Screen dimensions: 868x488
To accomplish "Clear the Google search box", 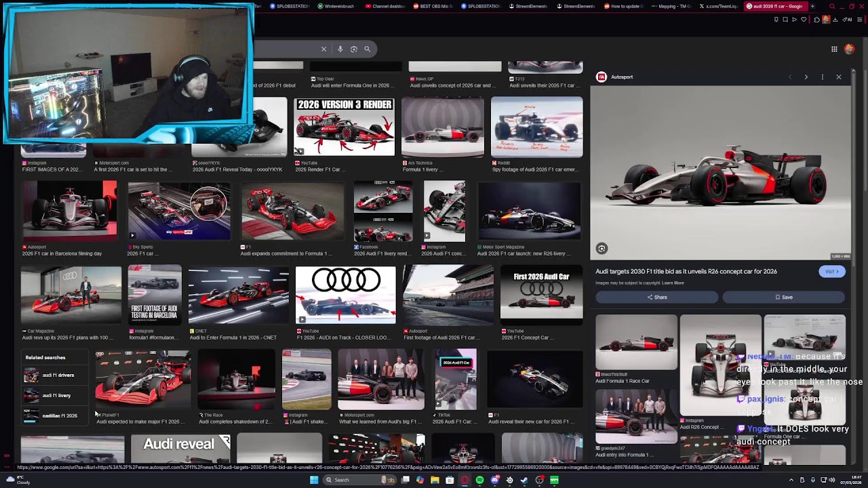I will tap(323, 49).
